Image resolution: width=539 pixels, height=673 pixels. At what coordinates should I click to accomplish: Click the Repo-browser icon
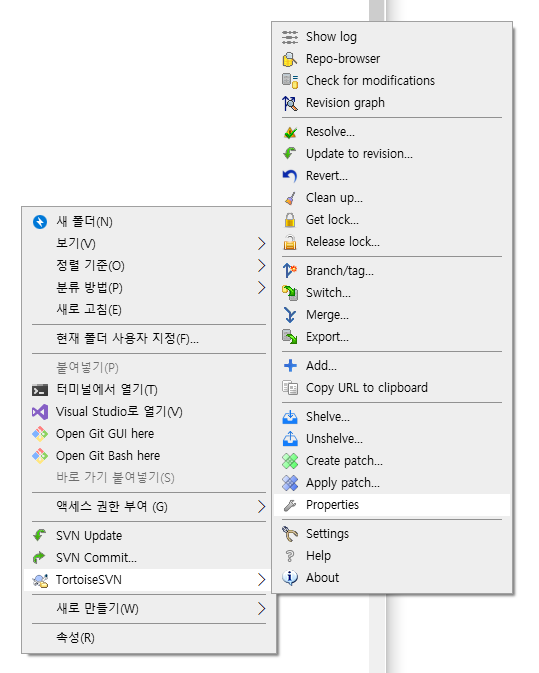click(290, 59)
